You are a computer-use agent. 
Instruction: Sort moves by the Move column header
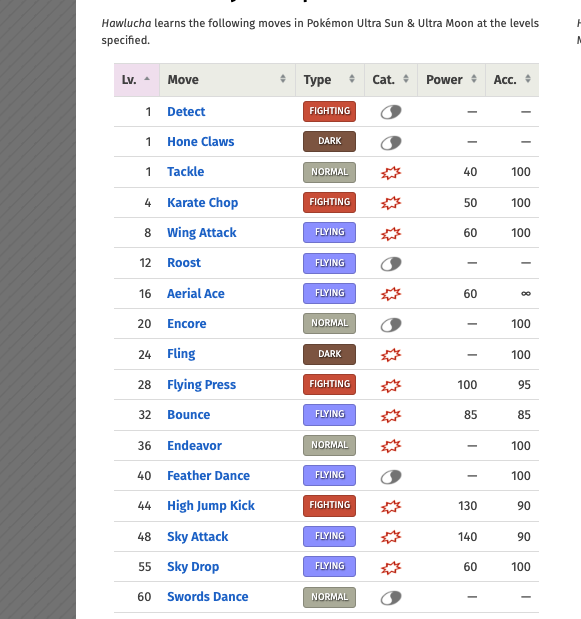coord(227,80)
